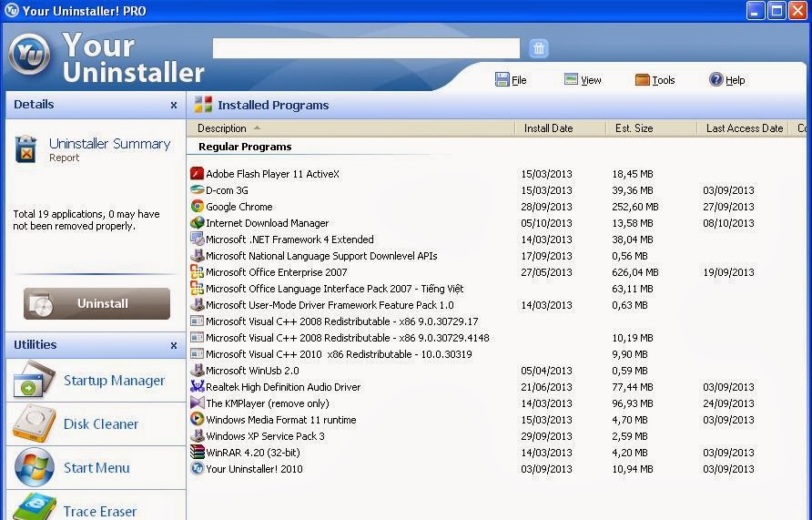Click the 24/09/2013 last access date

click(x=728, y=403)
